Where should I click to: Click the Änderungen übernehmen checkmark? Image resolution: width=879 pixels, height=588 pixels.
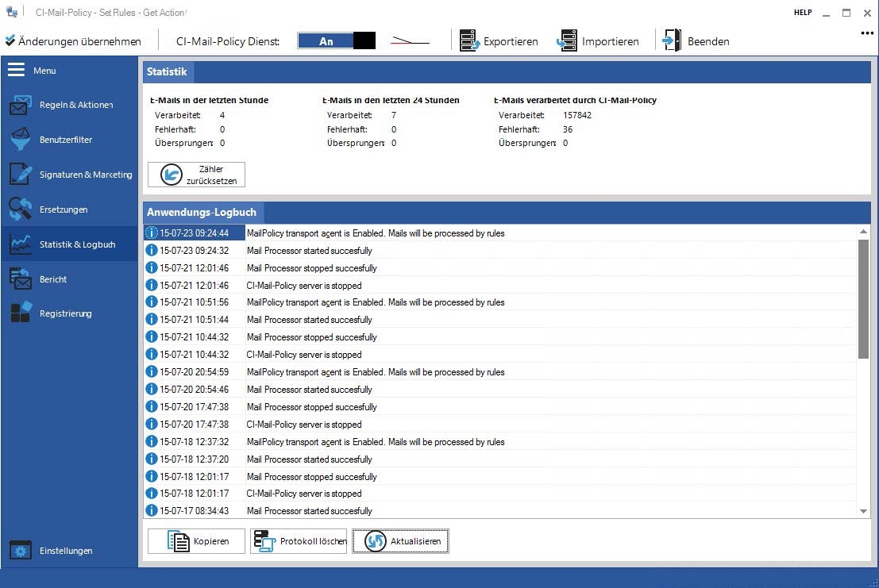tap(10, 40)
